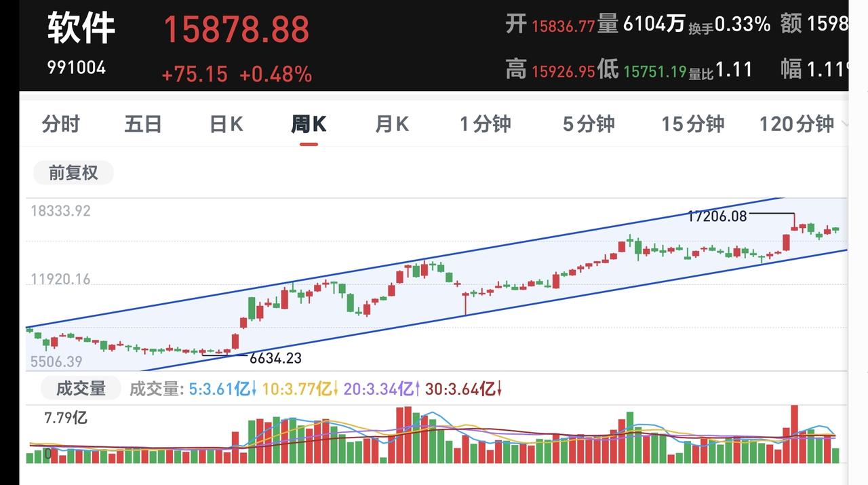868x485 pixels.
Task: Choose the 5分钟 interval
Action: click(x=589, y=124)
